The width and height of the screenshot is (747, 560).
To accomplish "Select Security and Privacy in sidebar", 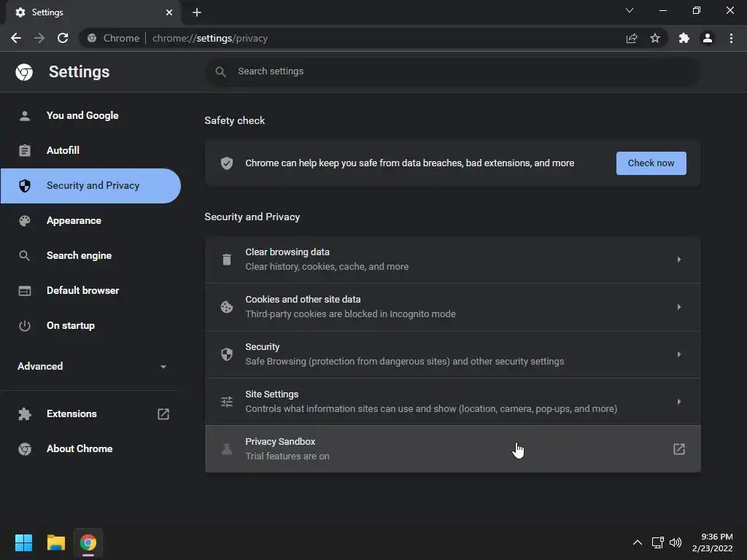I will pyautogui.click(x=90, y=186).
